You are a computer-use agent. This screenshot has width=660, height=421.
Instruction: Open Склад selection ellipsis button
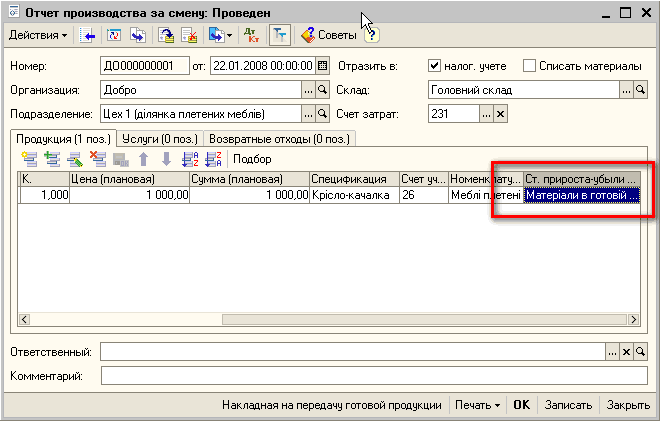(627, 90)
